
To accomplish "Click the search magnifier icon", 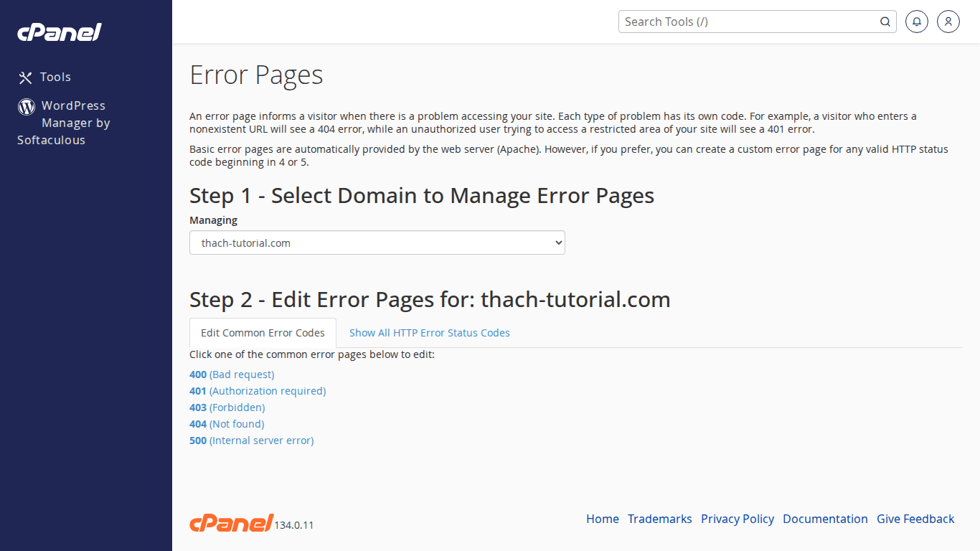I will (x=885, y=22).
